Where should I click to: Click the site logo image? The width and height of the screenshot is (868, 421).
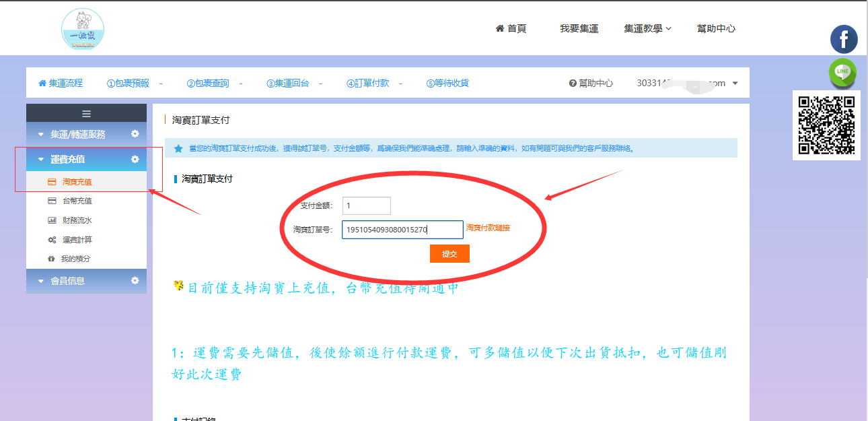(x=83, y=30)
